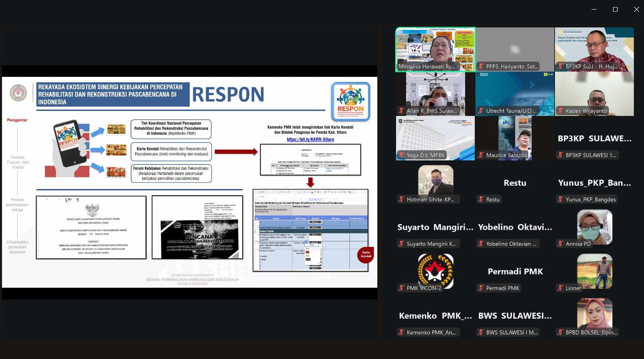644x359 pixels.
Task: Click muted mic icon on Annisa PD
Action: (x=560, y=244)
